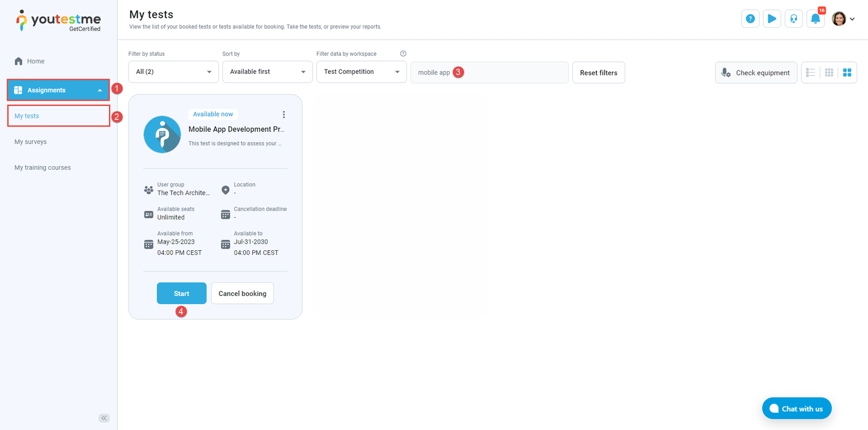The height and width of the screenshot is (430, 868).
Task: Switch to list view layout
Action: pos(810,72)
